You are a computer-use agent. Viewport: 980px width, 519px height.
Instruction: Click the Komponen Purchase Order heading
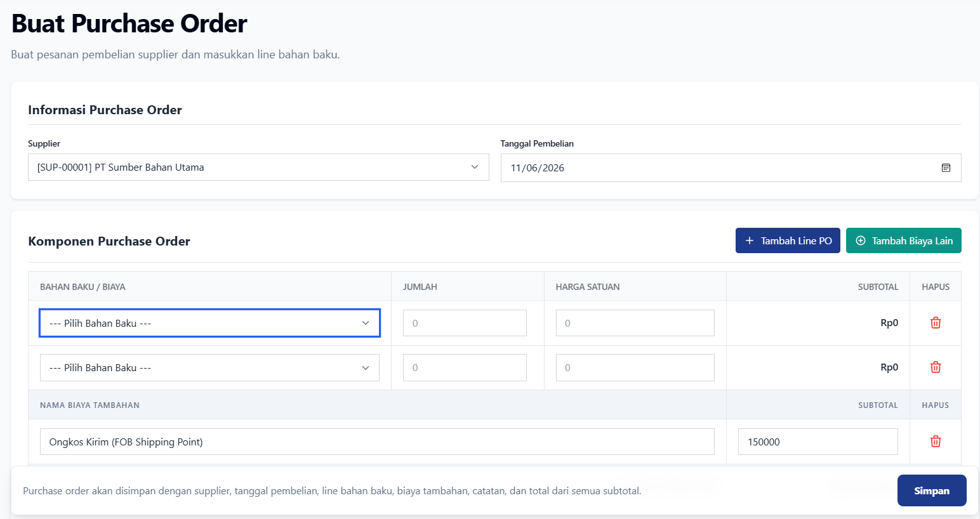109,241
